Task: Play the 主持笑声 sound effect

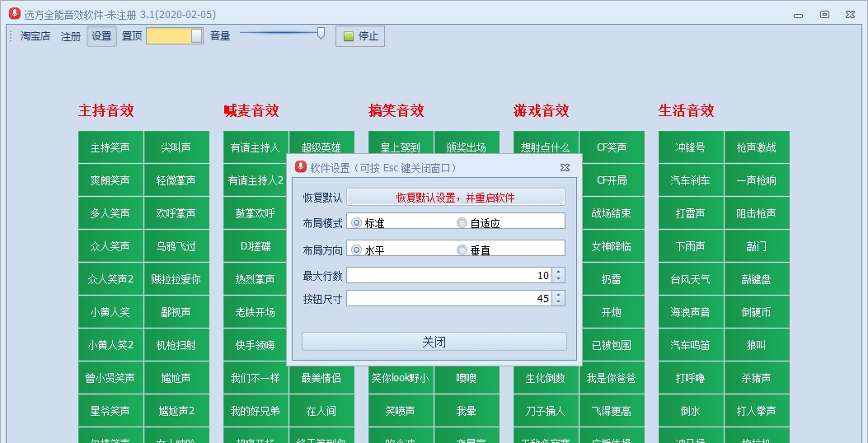Action: [x=110, y=147]
